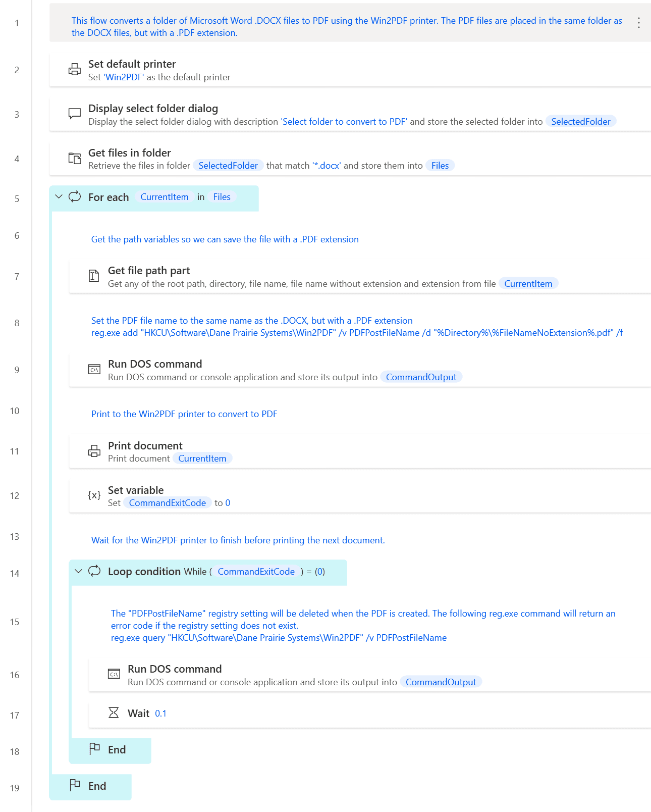Click the Get file path part icon
This screenshot has width=651, height=812.
[94, 276]
